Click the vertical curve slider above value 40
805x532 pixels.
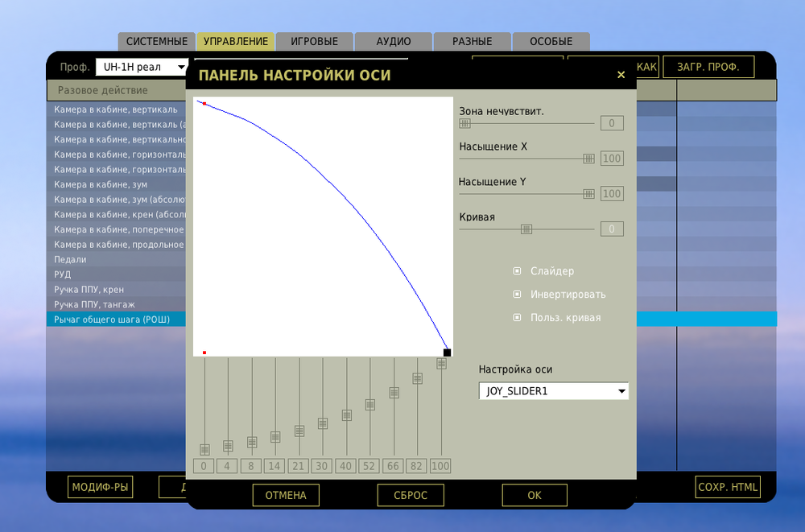(x=346, y=415)
